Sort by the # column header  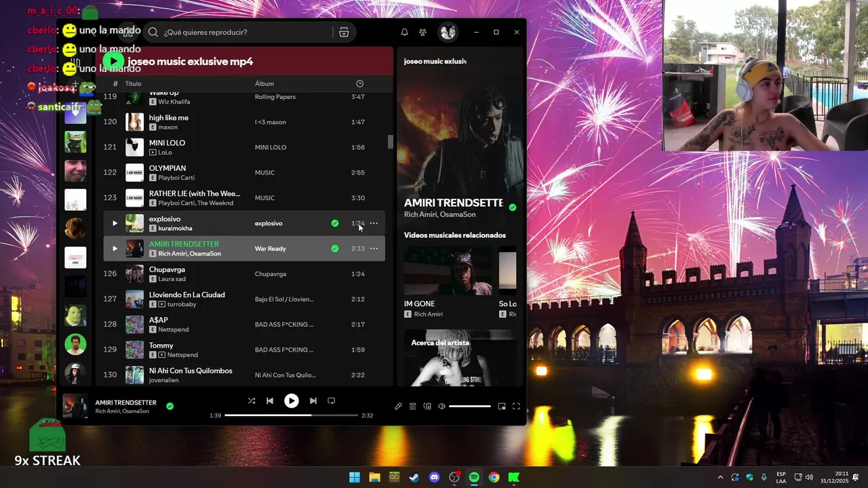115,83
